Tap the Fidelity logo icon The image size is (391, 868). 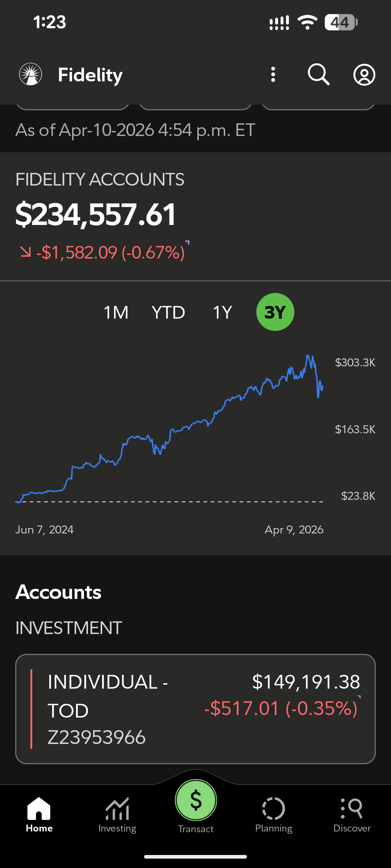tap(31, 75)
